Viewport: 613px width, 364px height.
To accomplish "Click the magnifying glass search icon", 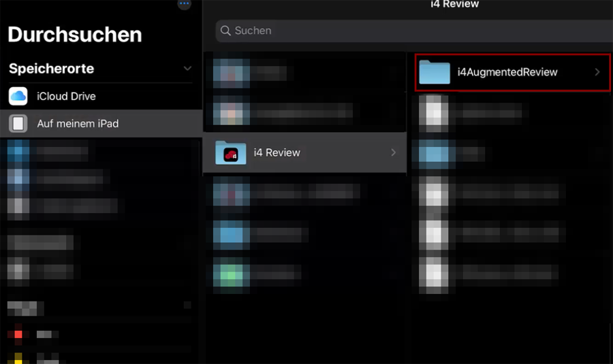I will [x=225, y=31].
